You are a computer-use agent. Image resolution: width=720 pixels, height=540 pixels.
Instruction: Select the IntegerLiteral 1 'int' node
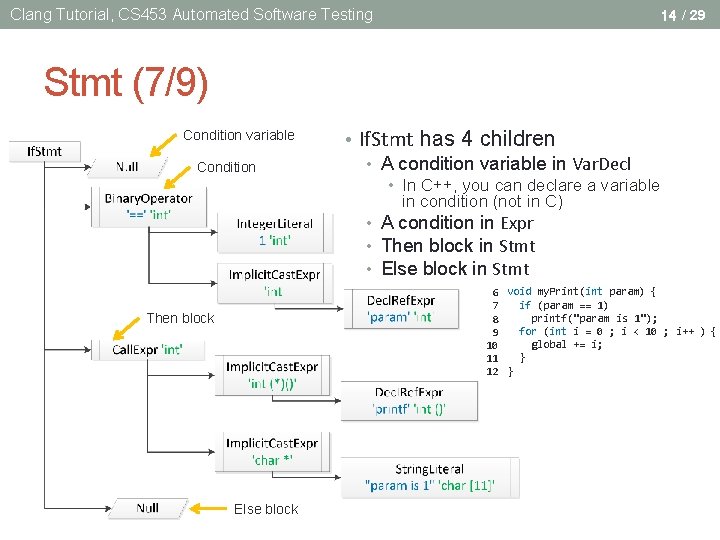tap(275, 232)
